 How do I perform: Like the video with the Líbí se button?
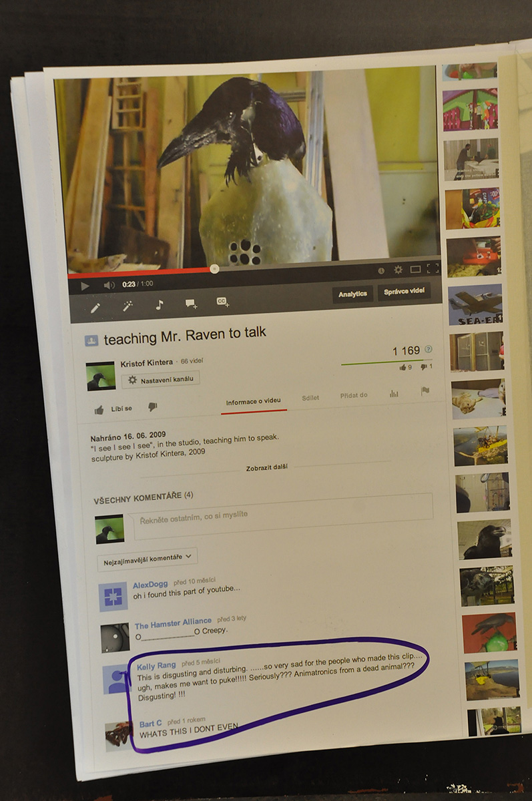pyautogui.click(x=113, y=409)
